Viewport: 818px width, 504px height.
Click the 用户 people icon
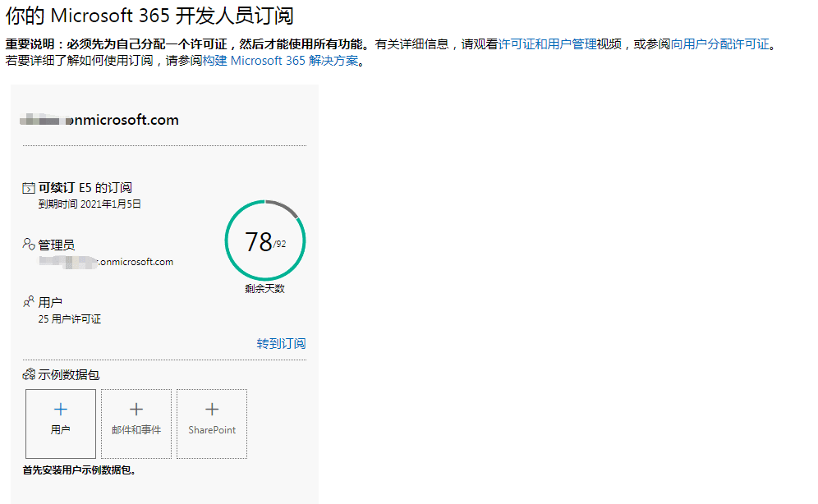click(x=29, y=301)
